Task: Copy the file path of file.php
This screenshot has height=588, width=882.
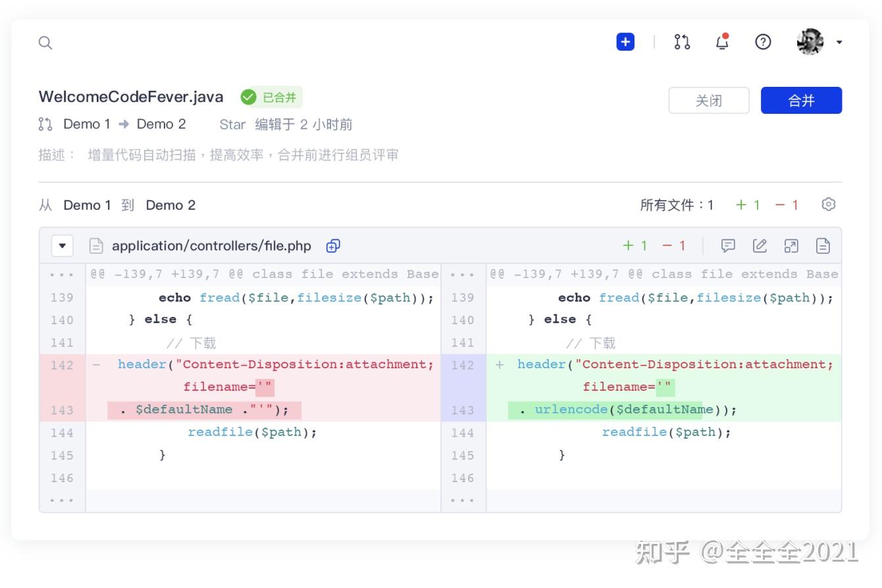Action: tap(333, 245)
